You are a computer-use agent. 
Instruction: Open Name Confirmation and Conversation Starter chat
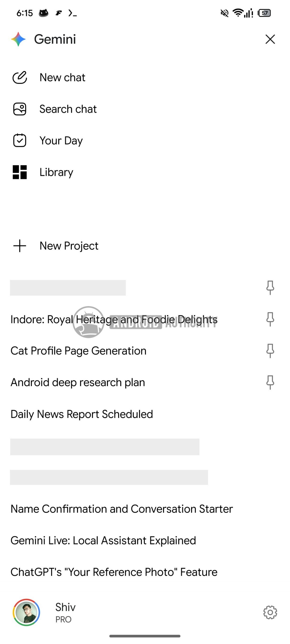(x=122, y=509)
